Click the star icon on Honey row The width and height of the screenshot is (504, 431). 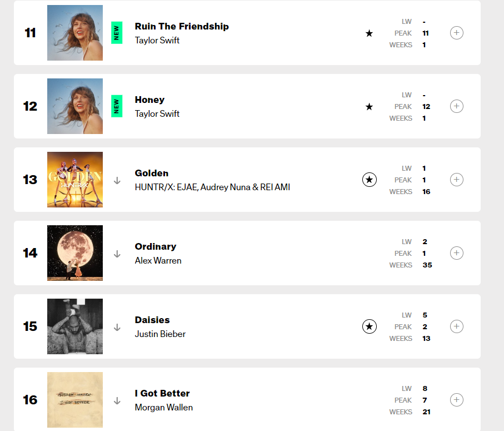(370, 107)
